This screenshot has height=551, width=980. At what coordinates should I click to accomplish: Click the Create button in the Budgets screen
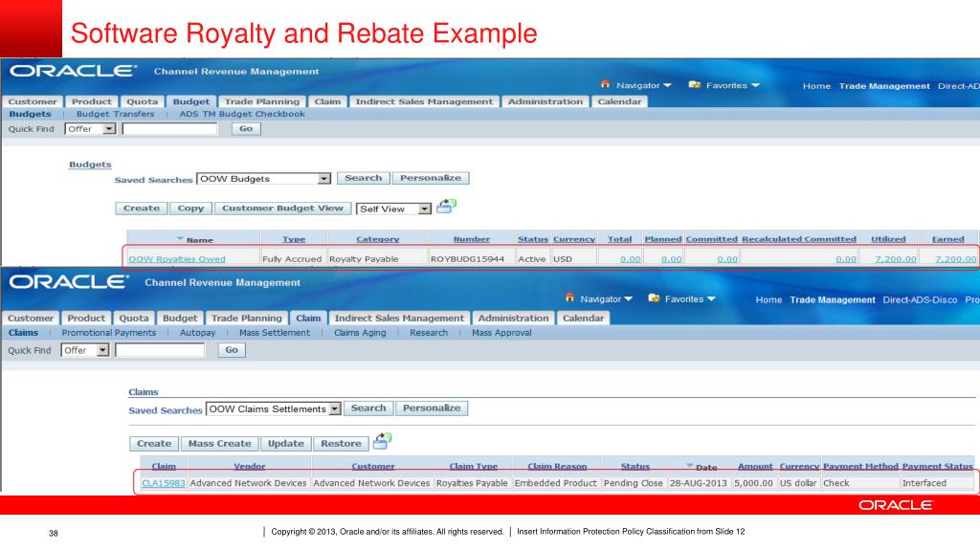(x=142, y=208)
